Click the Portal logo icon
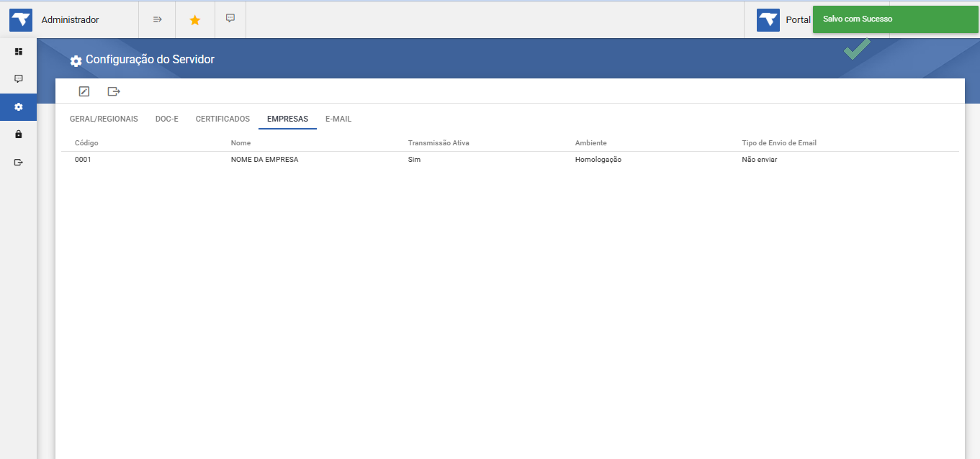 pyautogui.click(x=768, y=20)
